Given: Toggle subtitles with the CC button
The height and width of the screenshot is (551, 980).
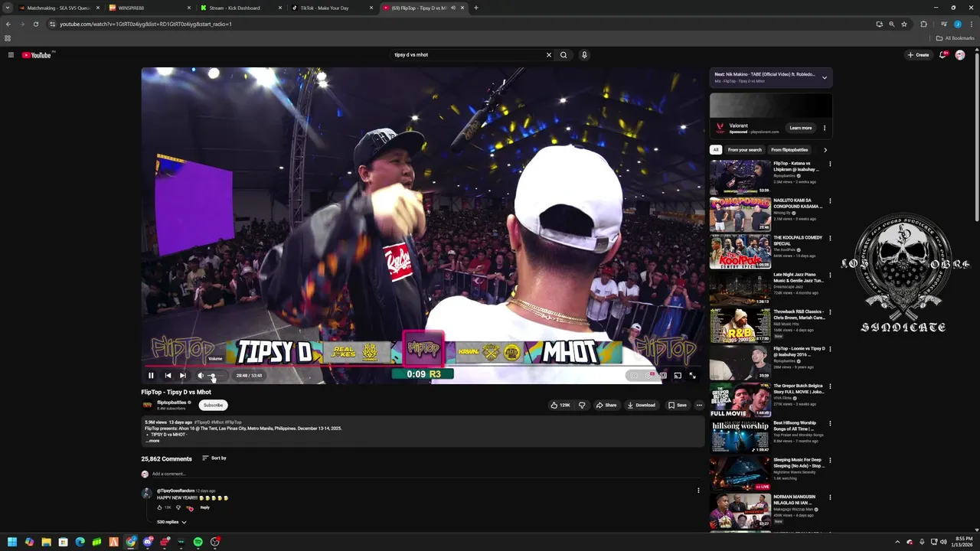Looking at the screenshot, I should (634, 375).
